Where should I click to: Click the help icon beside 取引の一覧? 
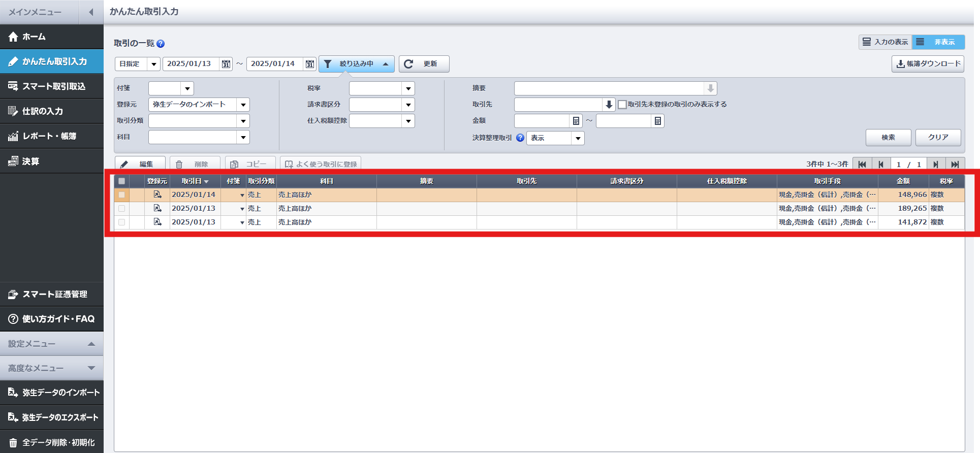tap(161, 44)
